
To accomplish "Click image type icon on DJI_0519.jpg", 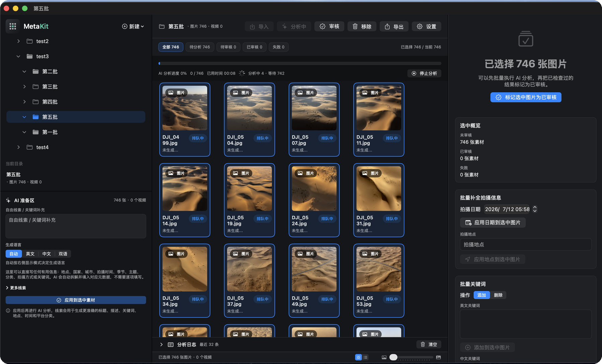I will coord(236,173).
